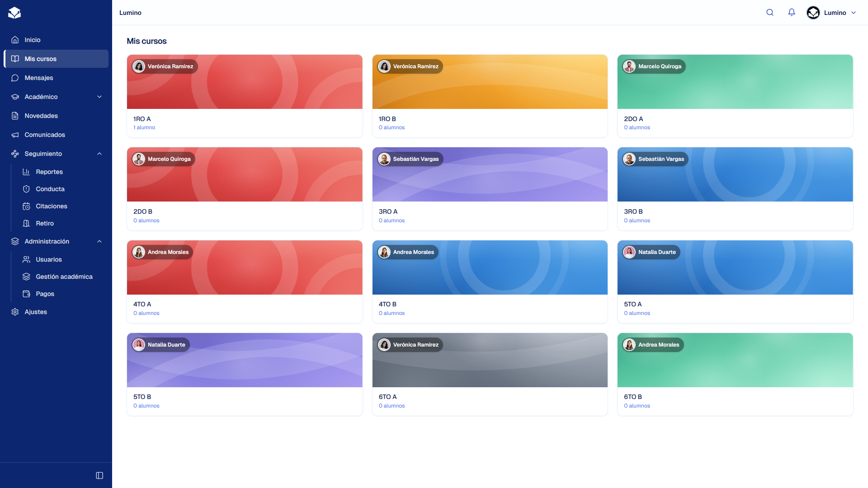
Task: Click the Inicio home icon
Action: [15, 40]
